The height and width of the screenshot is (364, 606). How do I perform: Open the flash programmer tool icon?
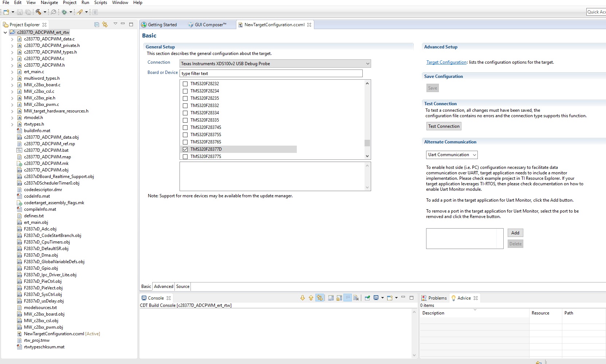(x=81, y=12)
